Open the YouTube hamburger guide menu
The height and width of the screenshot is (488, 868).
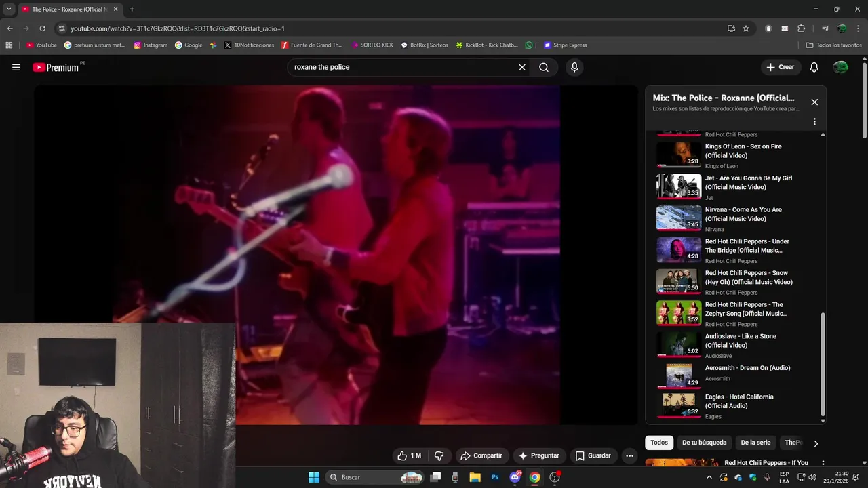(x=16, y=67)
